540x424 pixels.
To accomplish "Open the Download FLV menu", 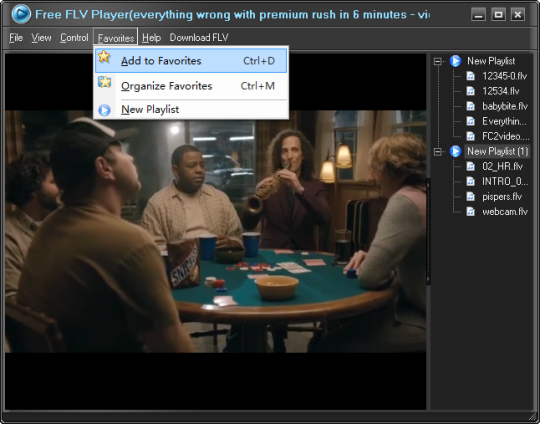I will [199, 38].
